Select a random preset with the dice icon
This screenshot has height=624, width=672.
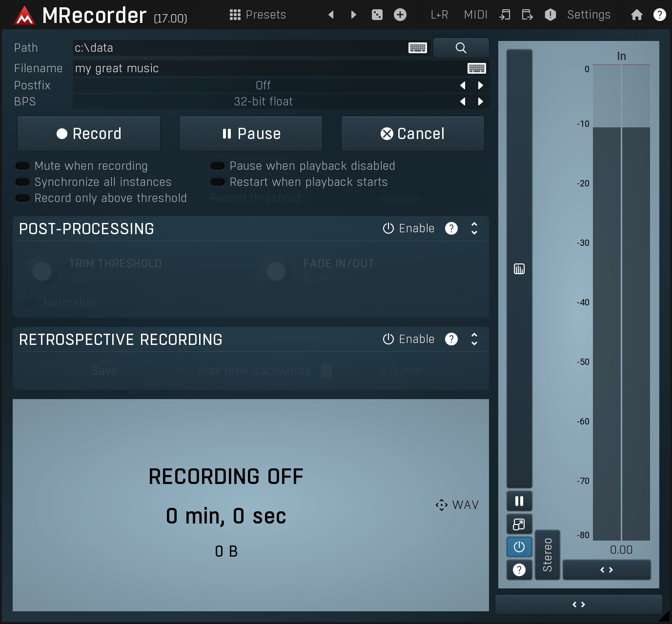[x=376, y=15]
